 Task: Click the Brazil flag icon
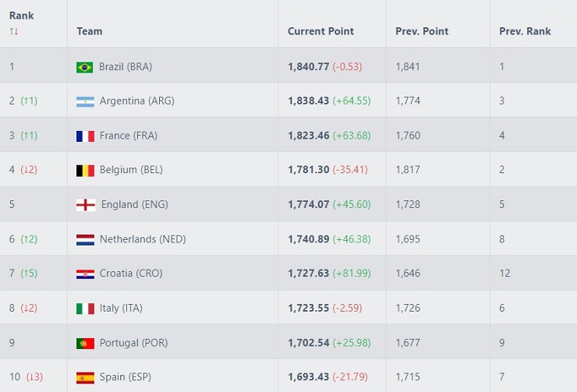click(x=85, y=67)
